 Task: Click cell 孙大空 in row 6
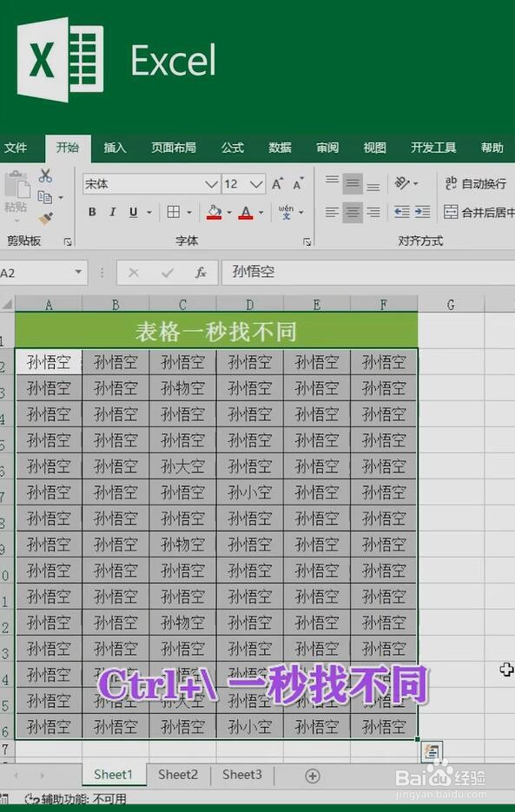[182, 466]
